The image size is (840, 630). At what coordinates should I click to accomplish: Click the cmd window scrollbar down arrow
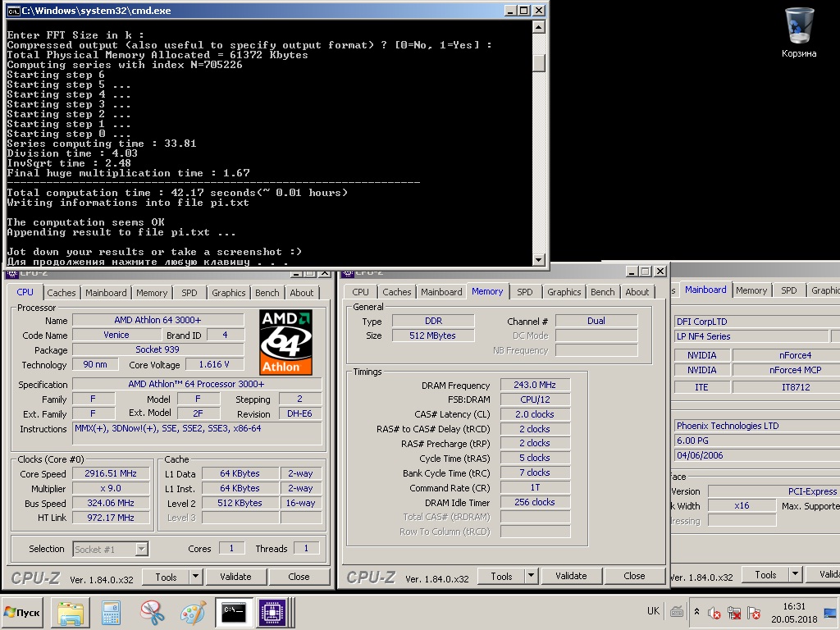tap(539, 260)
